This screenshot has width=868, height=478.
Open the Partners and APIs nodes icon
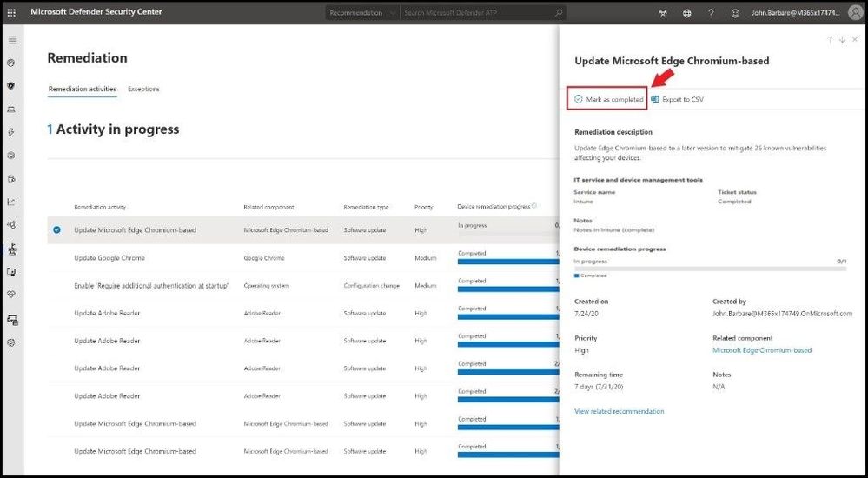(11, 225)
